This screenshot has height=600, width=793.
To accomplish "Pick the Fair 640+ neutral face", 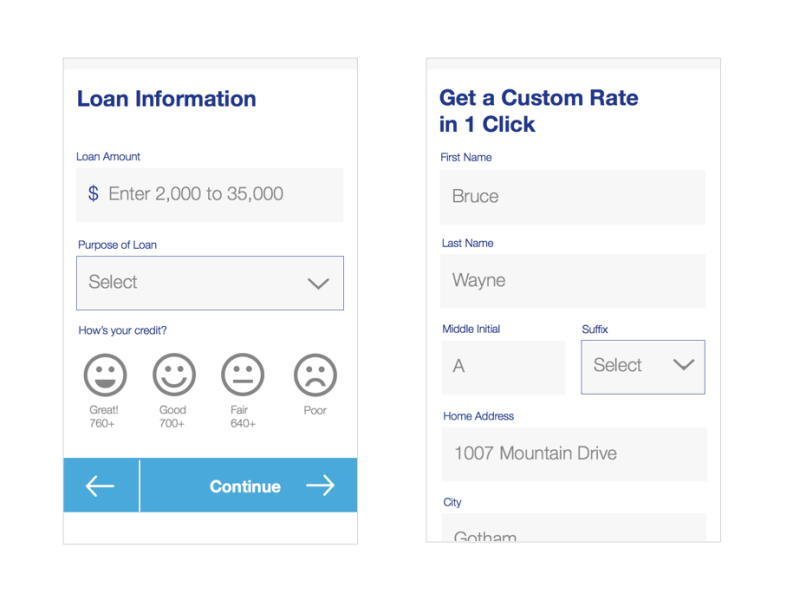I will (x=243, y=375).
